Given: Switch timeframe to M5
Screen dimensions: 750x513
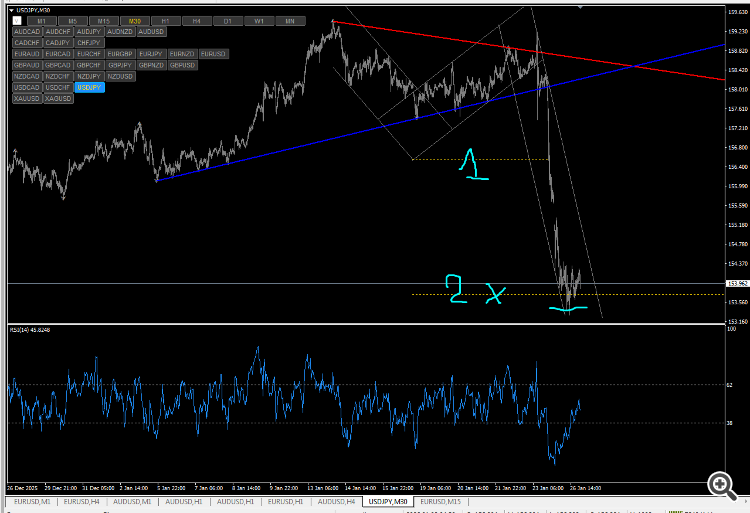Looking at the screenshot, I should 72,21.
